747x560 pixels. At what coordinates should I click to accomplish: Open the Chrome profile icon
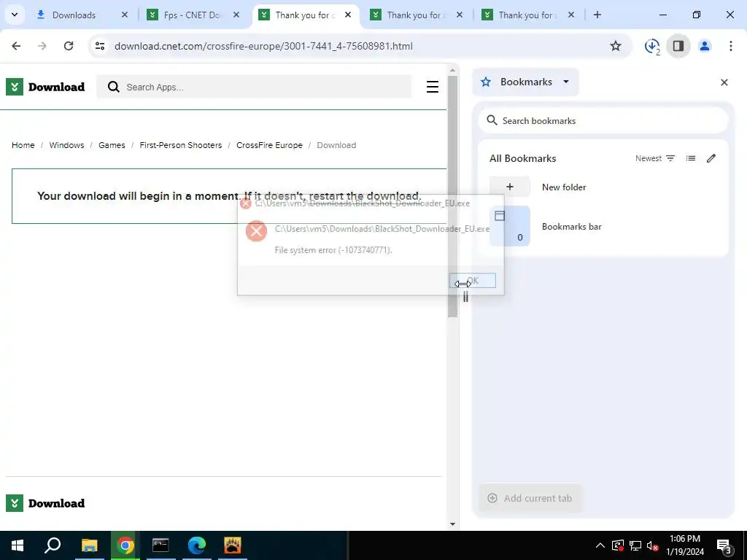coord(705,46)
